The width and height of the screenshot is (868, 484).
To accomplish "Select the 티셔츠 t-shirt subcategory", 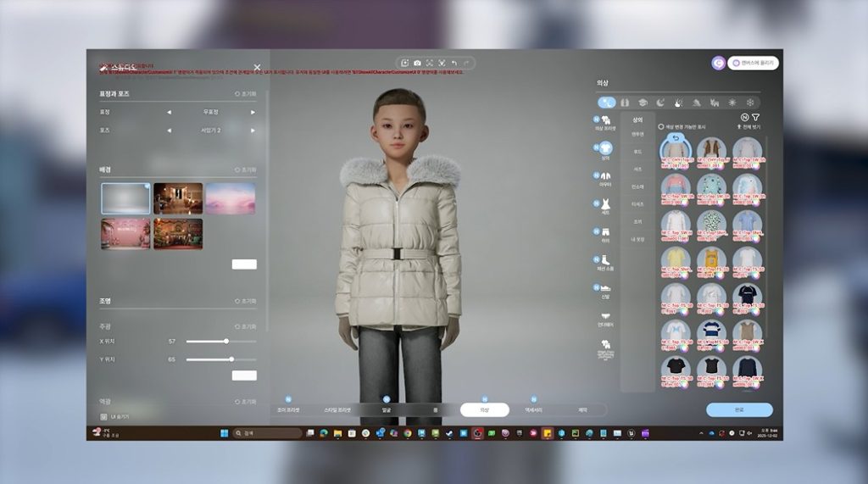I will click(637, 204).
